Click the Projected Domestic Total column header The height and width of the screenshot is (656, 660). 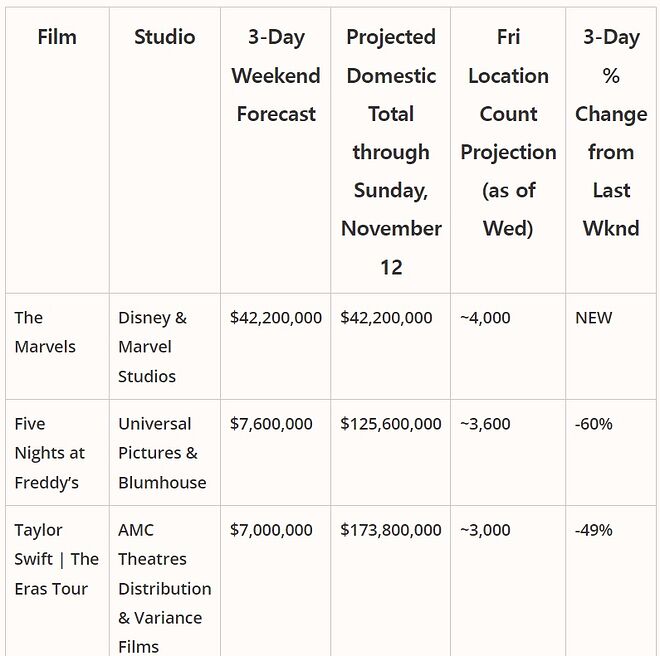(391, 151)
